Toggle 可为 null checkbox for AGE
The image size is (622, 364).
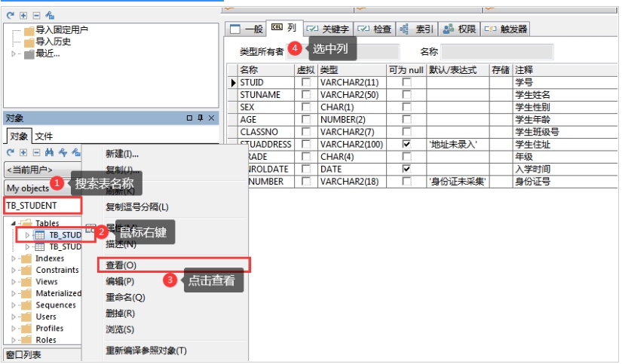406,119
